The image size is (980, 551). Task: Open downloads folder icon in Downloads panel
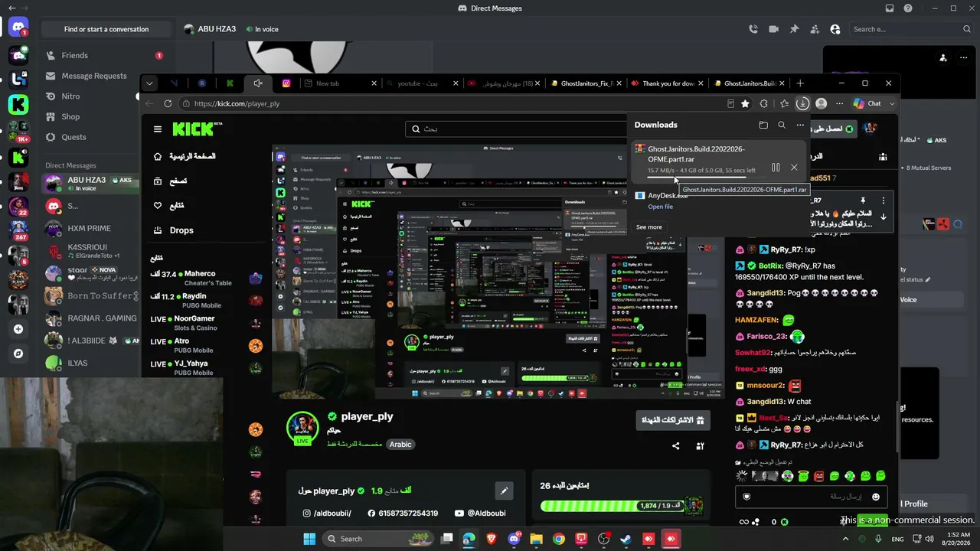pos(763,125)
